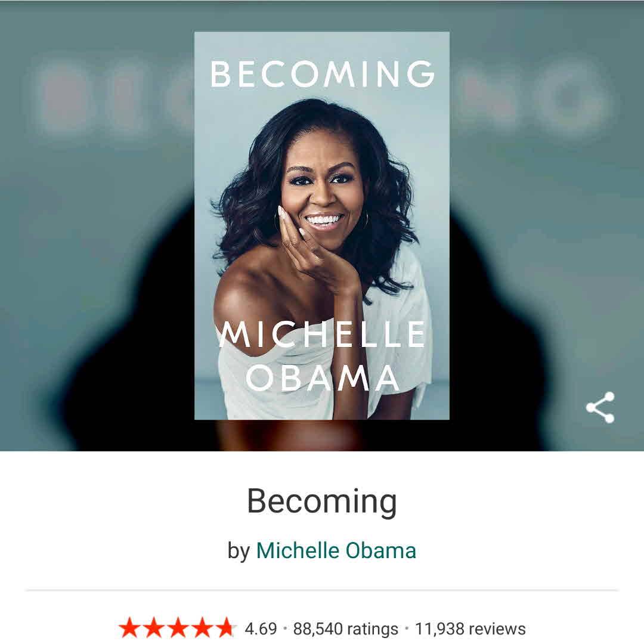Select the third red rating star

pyautogui.click(x=178, y=628)
